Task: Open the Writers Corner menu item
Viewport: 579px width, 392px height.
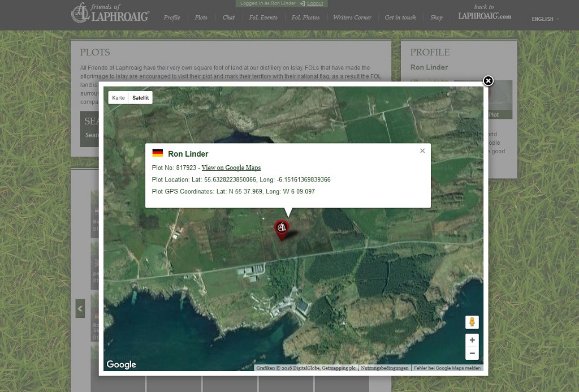Action: [352, 18]
